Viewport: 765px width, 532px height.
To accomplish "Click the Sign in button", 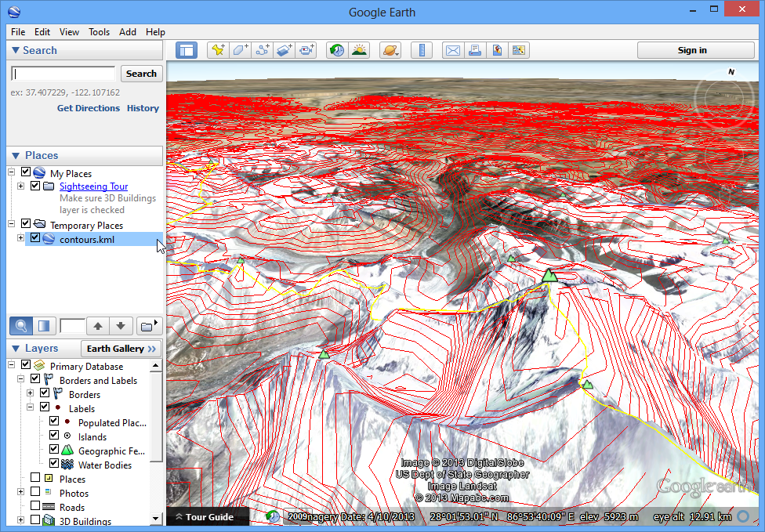I will click(x=696, y=50).
